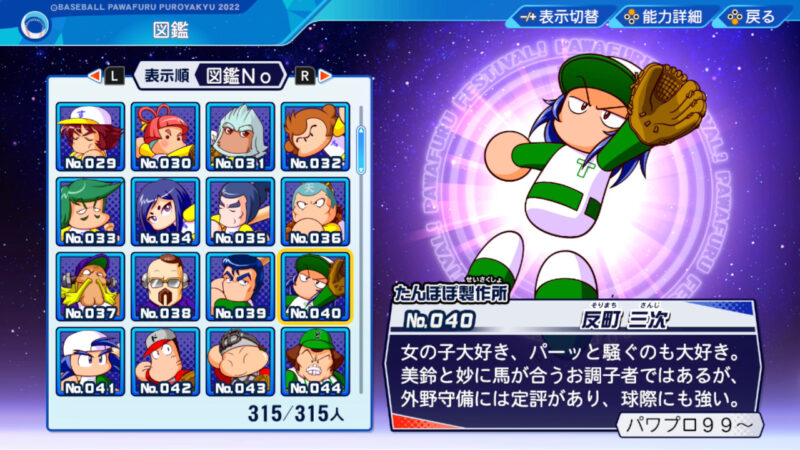
Task: Click the character list scrollbar handle
Action: [361, 150]
